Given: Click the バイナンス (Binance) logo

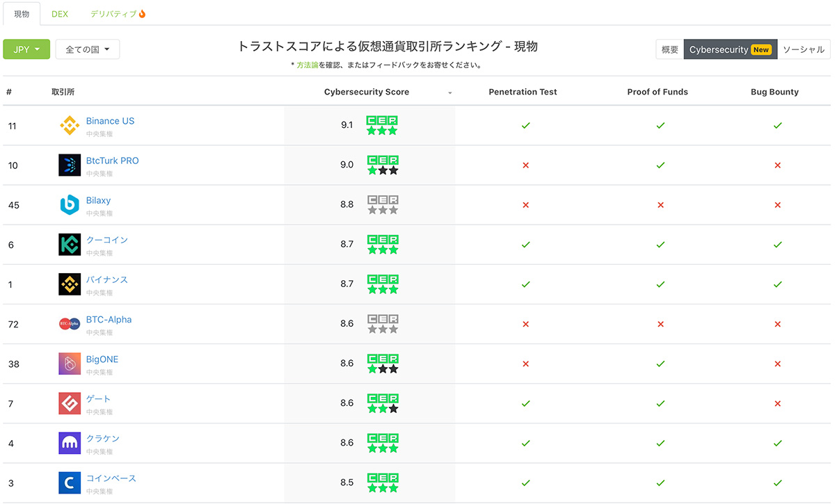Looking at the screenshot, I should (70, 284).
